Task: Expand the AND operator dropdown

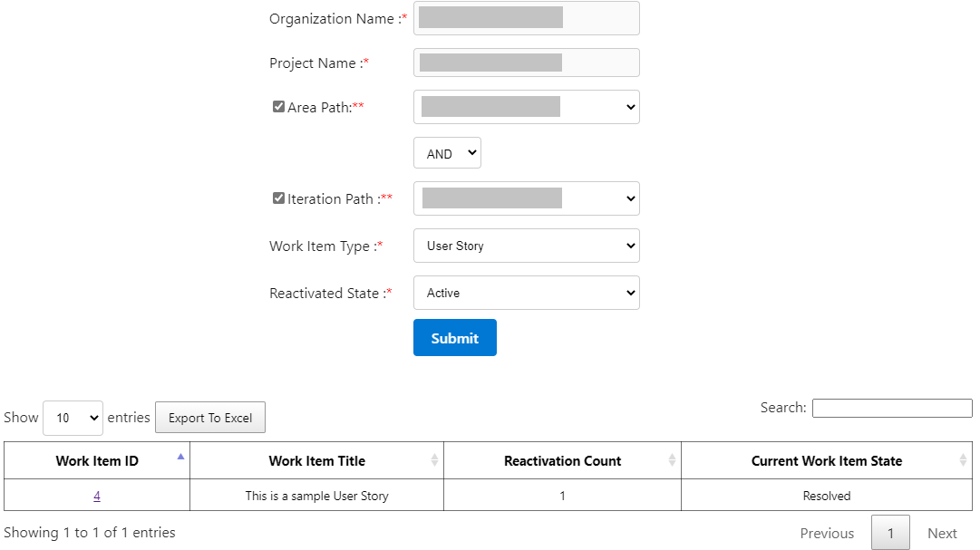Action: (x=447, y=153)
